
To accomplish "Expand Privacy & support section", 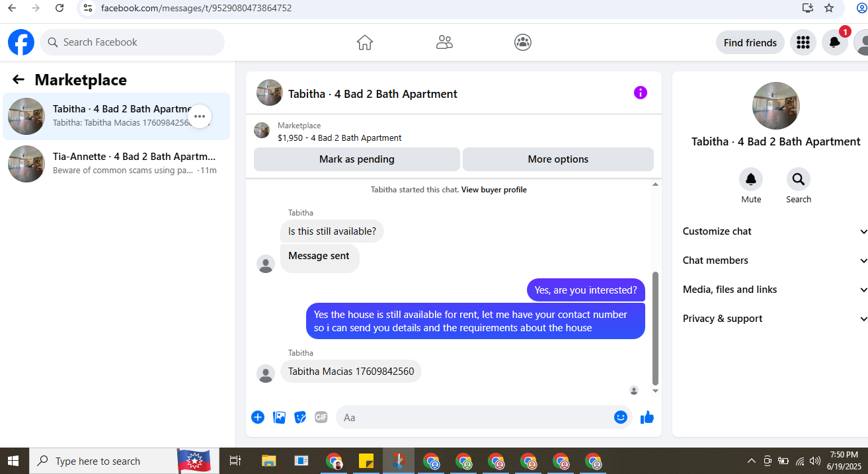I will pyautogui.click(x=774, y=319).
